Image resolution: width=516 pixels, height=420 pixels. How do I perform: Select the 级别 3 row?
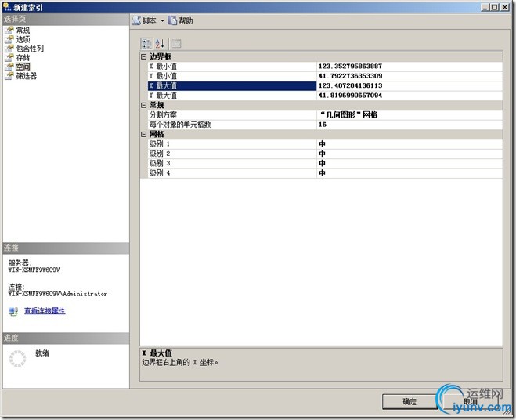[232, 164]
